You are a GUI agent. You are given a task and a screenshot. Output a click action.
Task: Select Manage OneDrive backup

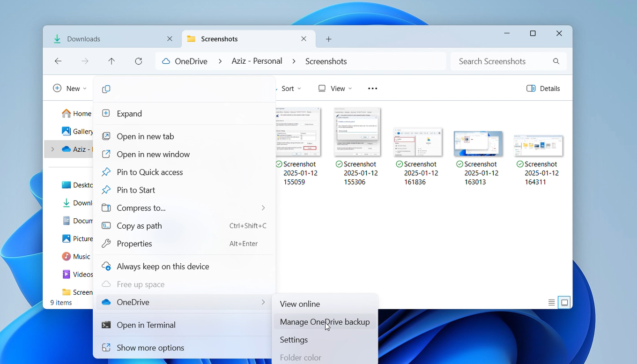tap(325, 322)
